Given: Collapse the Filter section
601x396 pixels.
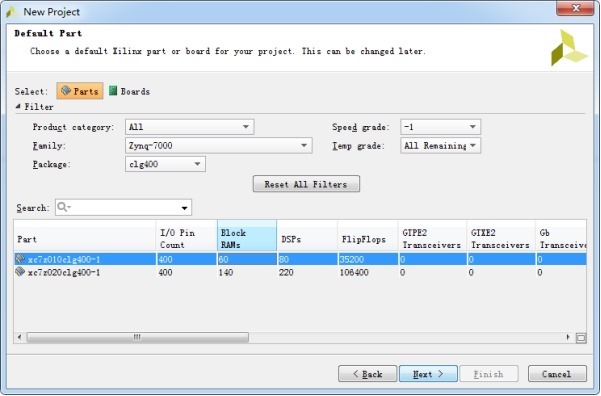Looking at the screenshot, I should [18, 107].
